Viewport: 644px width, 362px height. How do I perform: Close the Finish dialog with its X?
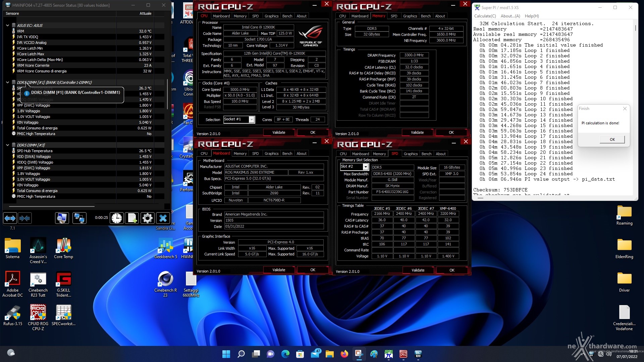625,109
